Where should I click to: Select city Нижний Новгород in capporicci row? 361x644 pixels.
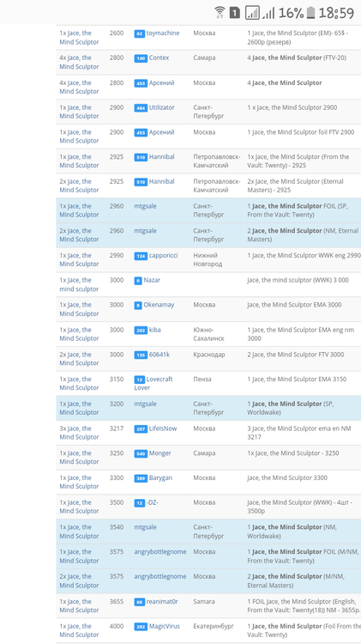[x=208, y=259]
